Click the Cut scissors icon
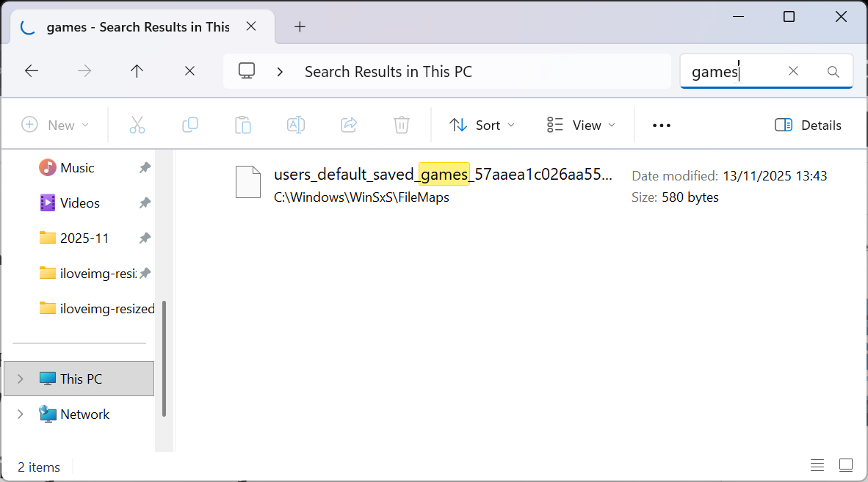 pyautogui.click(x=137, y=125)
